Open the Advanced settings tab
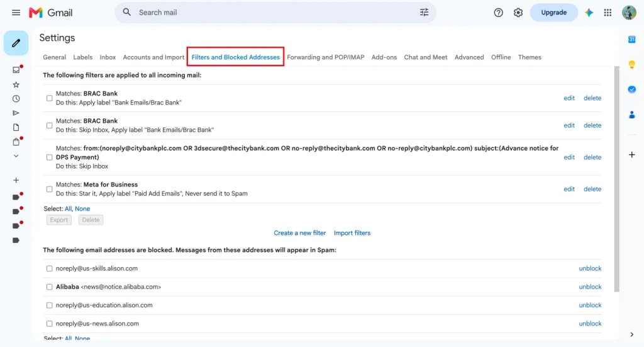 click(x=469, y=57)
